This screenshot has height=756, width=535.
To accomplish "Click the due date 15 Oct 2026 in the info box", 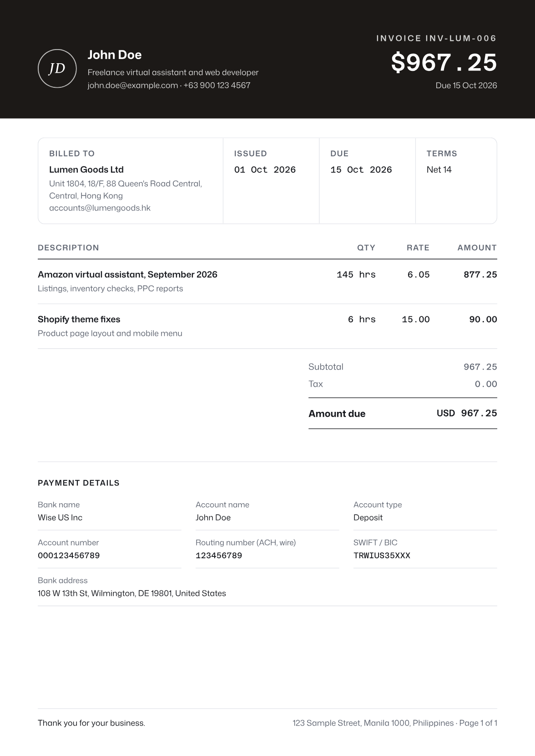I will pyautogui.click(x=361, y=170).
